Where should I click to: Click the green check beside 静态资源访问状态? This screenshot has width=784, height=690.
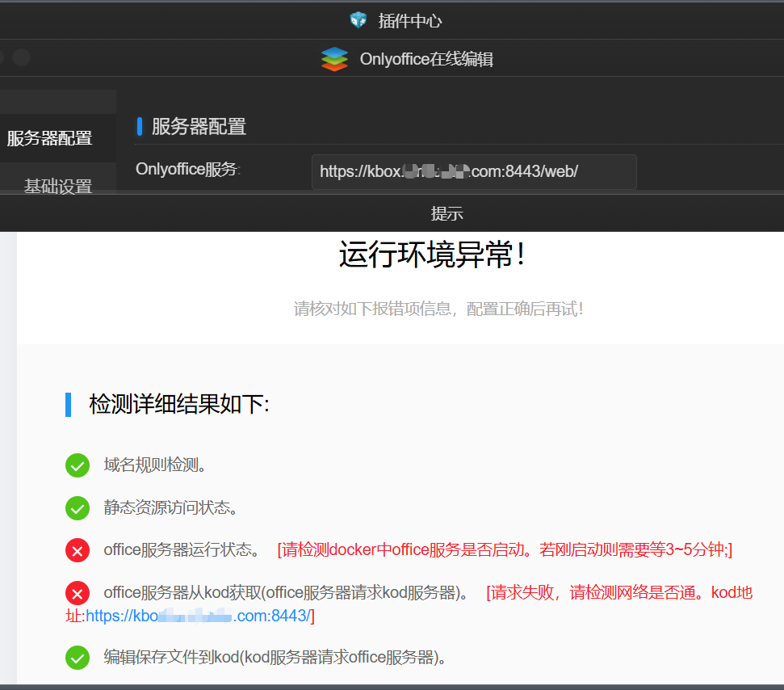point(78,508)
